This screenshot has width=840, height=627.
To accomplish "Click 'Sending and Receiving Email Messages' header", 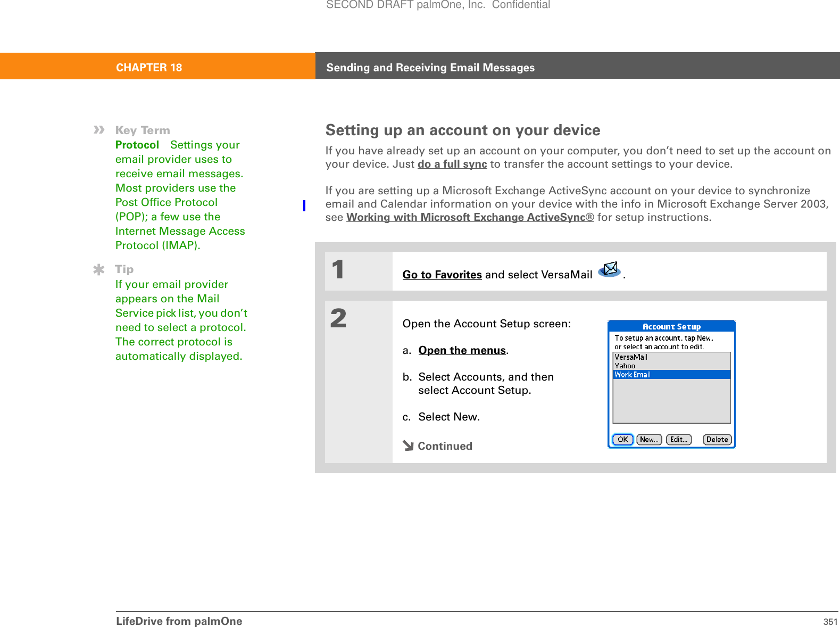I will (430, 68).
